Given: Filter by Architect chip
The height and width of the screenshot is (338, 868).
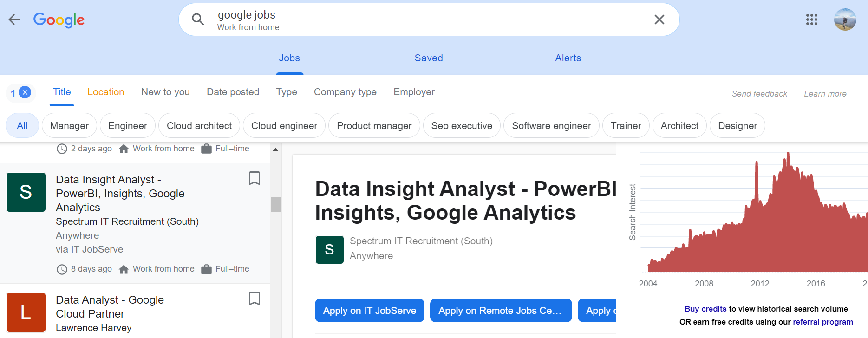Looking at the screenshot, I should pos(679,126).
